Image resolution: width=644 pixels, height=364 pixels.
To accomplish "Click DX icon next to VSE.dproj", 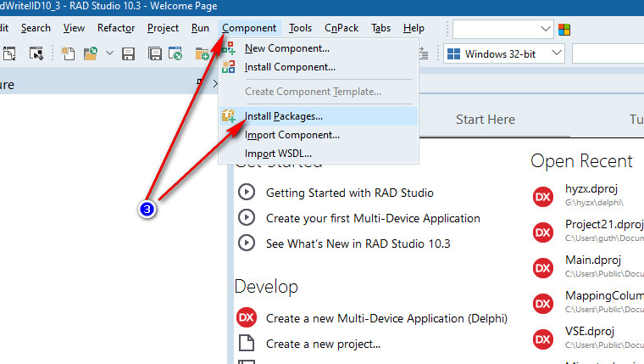I will point(543,339).
